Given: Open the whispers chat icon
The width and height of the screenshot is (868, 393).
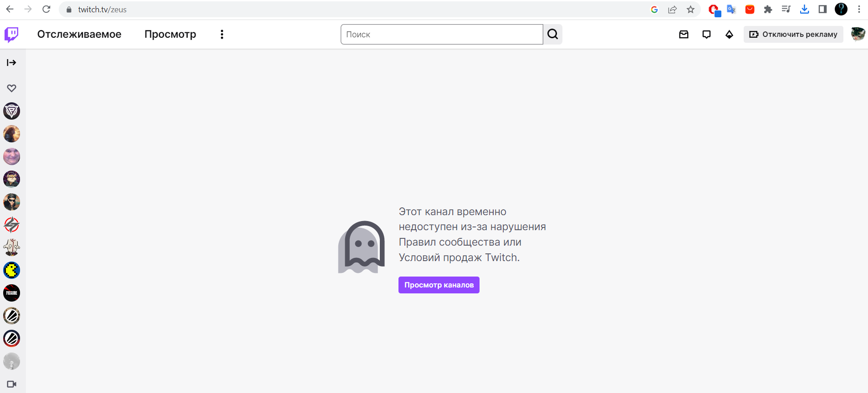Looking at the screenshot, I should (706, 35).
